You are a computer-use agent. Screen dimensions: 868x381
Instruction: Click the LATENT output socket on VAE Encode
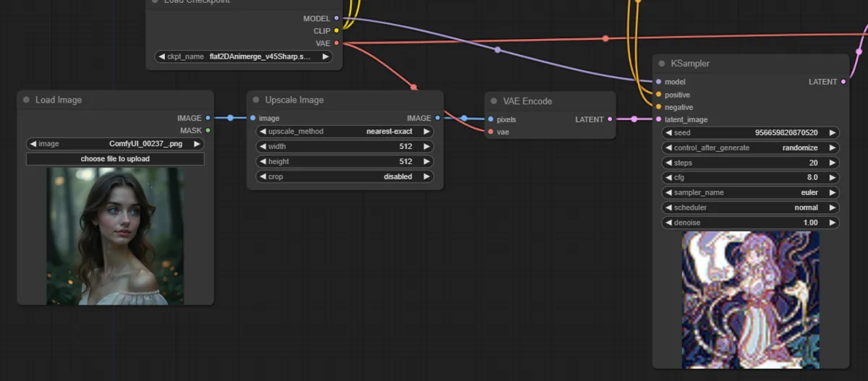(x=610, y=119)
